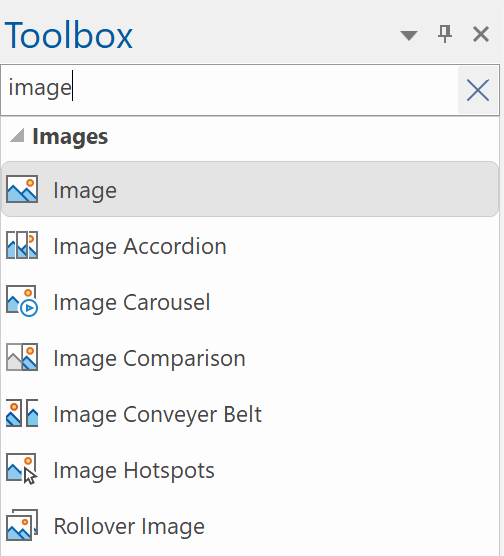Click the Image Conveyer Belt icon

click(x=22, y=413)
